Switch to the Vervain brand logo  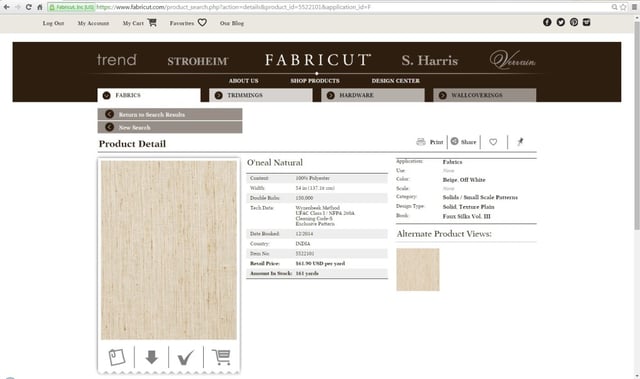coord(512,60)
